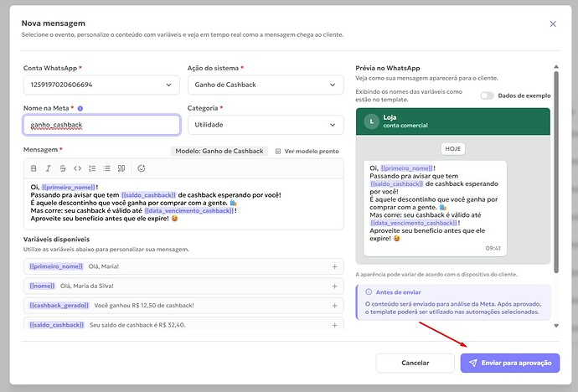Click Loja avatar in WhatsApp preview
This screenshot has width=578, height=392.
pyautogui.click(x=372, y=121)
